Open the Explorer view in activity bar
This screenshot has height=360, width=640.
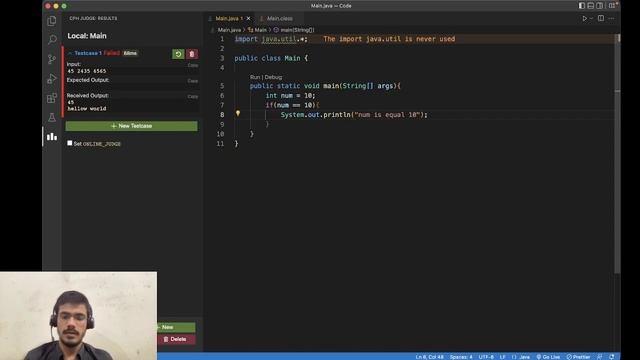pyautogui.click(x=52, y=21)
